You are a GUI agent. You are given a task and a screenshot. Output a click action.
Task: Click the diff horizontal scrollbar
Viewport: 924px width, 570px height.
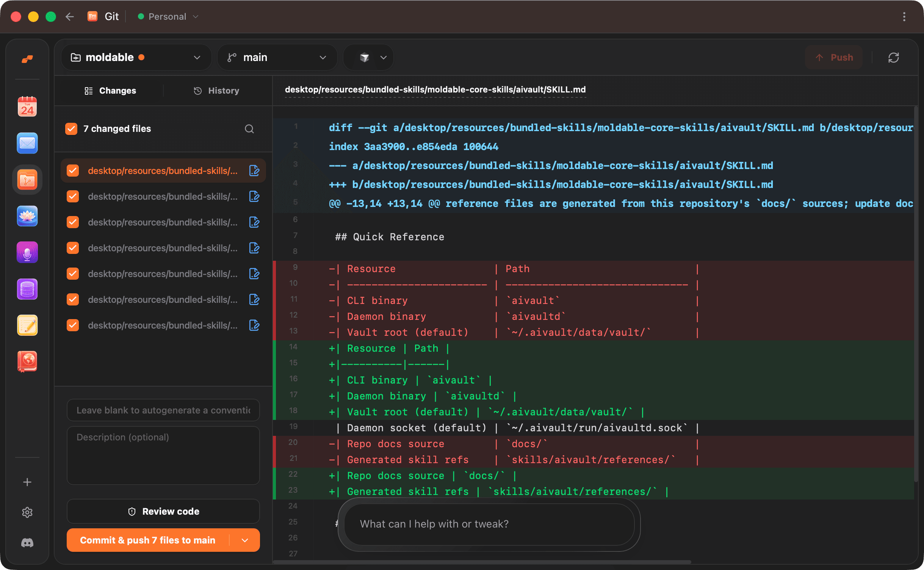pyautogui.click(x=482, y=562)
